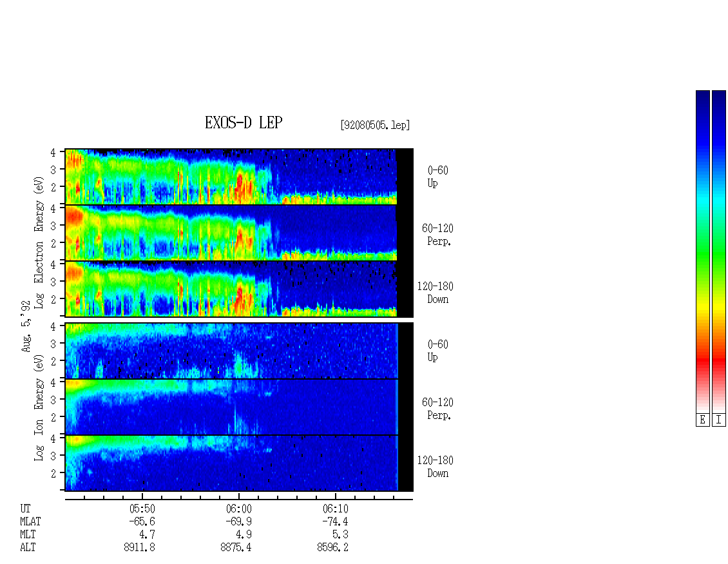Click the 60-120 Perp. label beside electron panel
This screenshot has width=728, height=564.
437,235
